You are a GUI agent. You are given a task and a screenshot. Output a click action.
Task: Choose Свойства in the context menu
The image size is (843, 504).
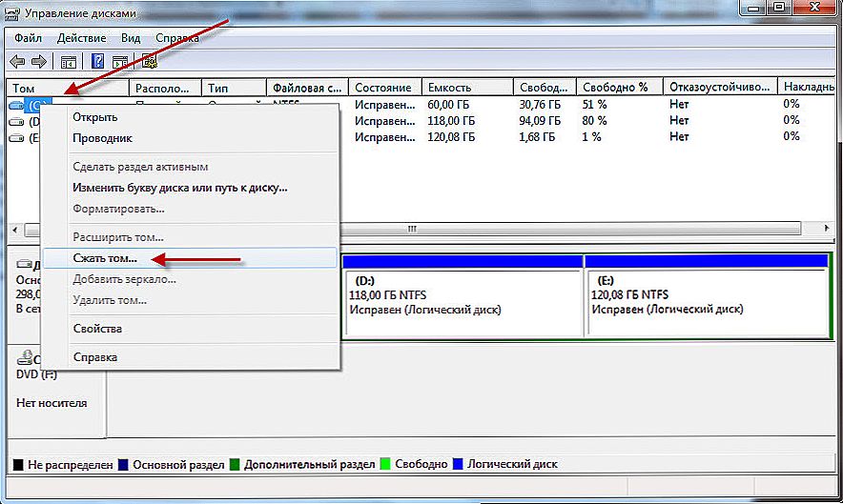[x=97, y=329]
